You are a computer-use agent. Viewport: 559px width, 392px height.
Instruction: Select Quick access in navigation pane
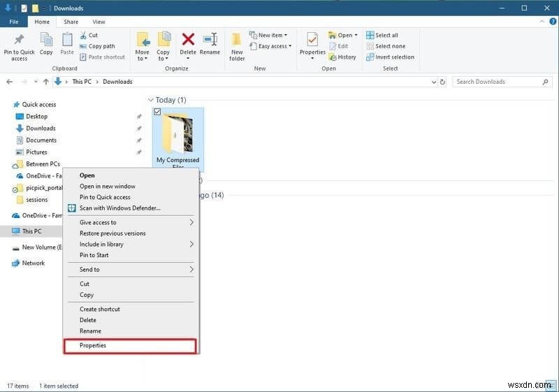tap(39, 105)
